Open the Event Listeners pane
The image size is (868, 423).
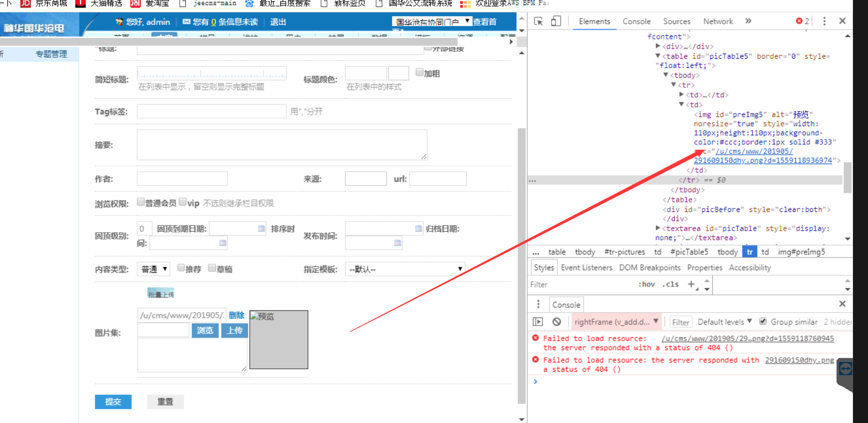point(587,268)
